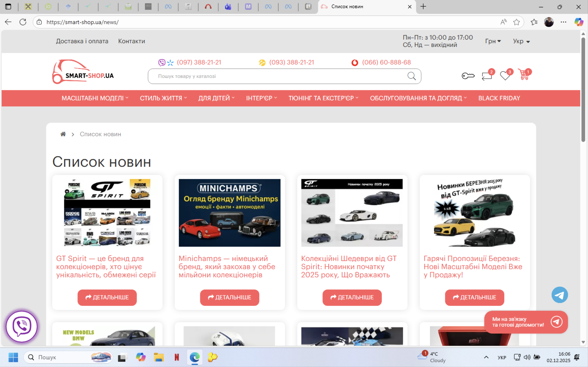588x367 pixels.
Task: Open the Укр language dropdown
Action: coord(521,41)
